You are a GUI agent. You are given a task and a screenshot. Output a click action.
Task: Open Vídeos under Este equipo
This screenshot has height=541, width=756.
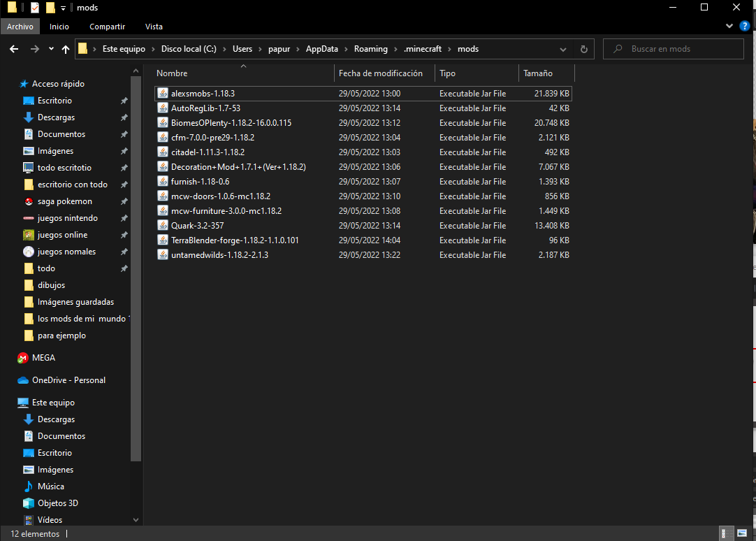50,520
